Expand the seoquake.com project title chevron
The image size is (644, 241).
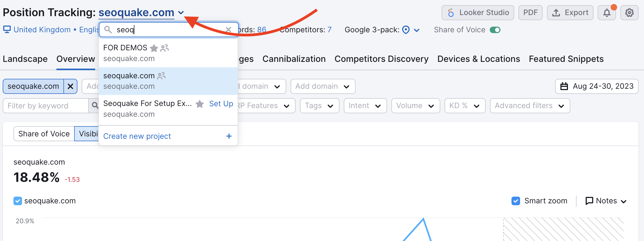pyautogui.click(x=181, y=13)
